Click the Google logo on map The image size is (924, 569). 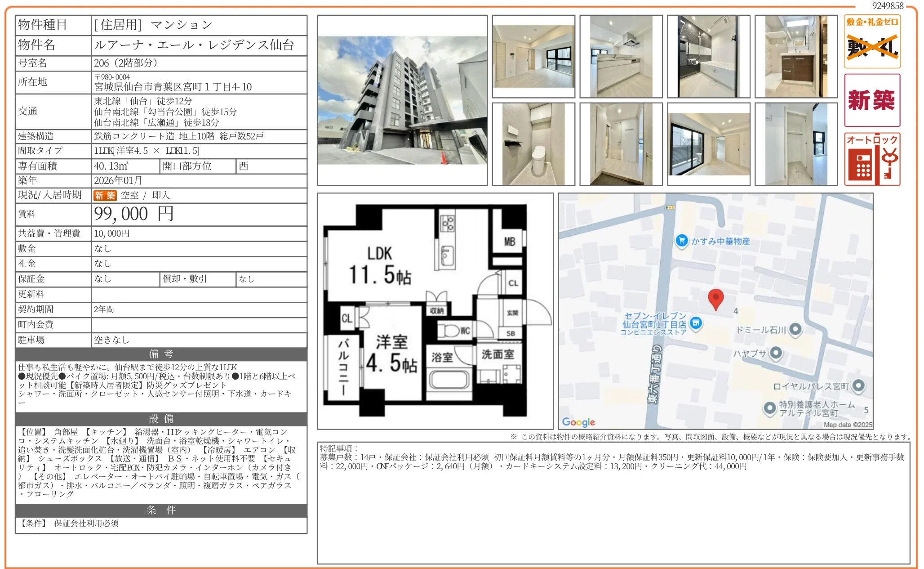coord(578,422)
